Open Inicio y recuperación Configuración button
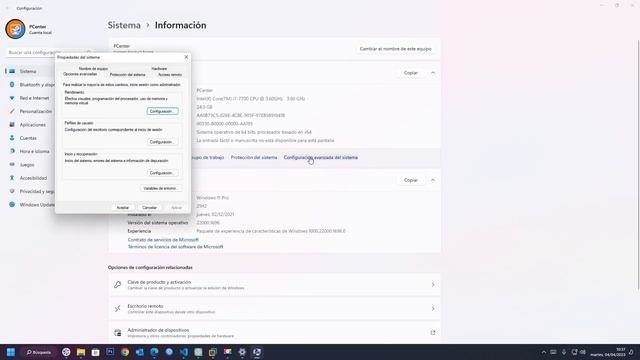640x360 pixels. [x=162, y=173]
